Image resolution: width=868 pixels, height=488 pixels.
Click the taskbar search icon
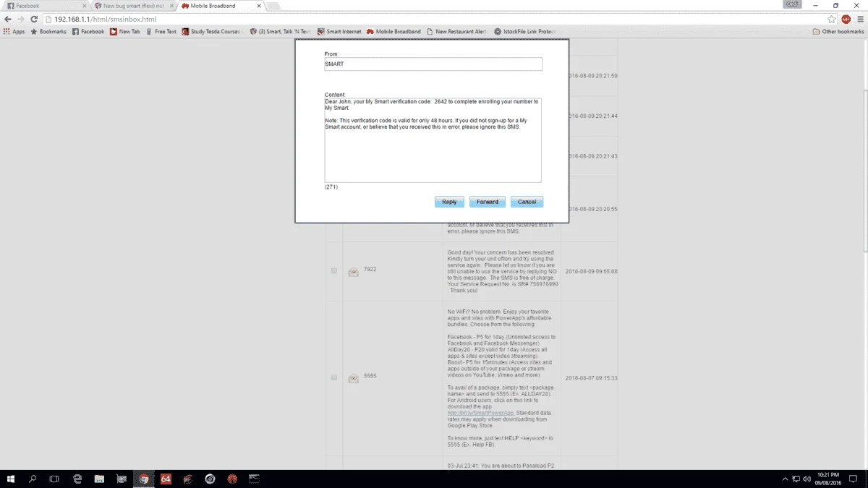tap(33, 479)
